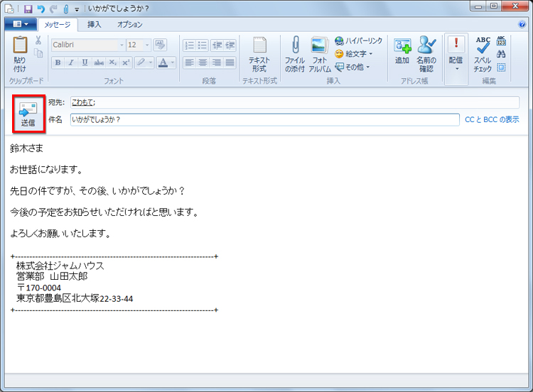Click the Subject (件名) field
The image size is (533, 392).
click(x=265, y=119)
